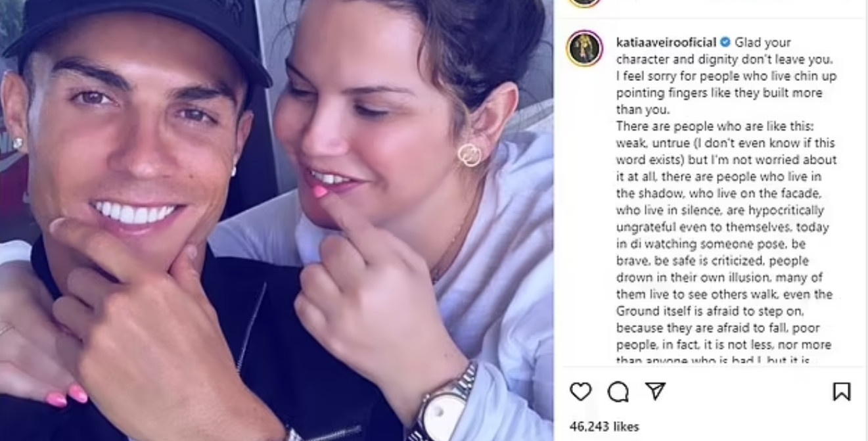Viewport: 868px width, 441px height.
Task: Open the katiaaveirooficial username link
Action: pyautogui.click(x=666, y=43)
